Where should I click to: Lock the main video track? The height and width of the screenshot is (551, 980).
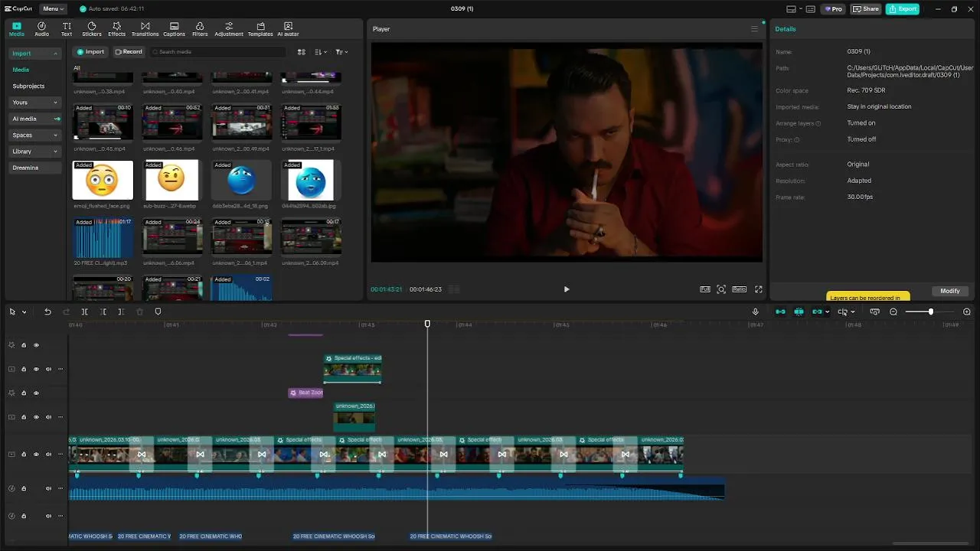(24, 454)
